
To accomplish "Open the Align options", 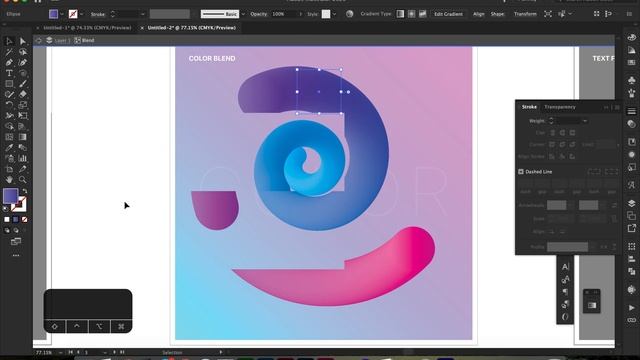I will click(478, 14).
